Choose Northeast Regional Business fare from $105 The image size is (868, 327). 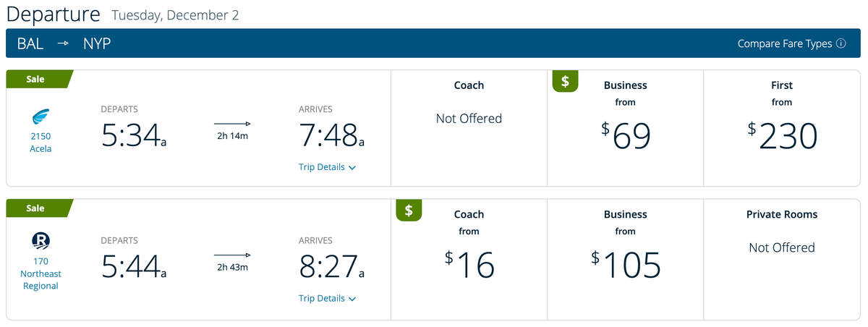click(x=625, y=258)
